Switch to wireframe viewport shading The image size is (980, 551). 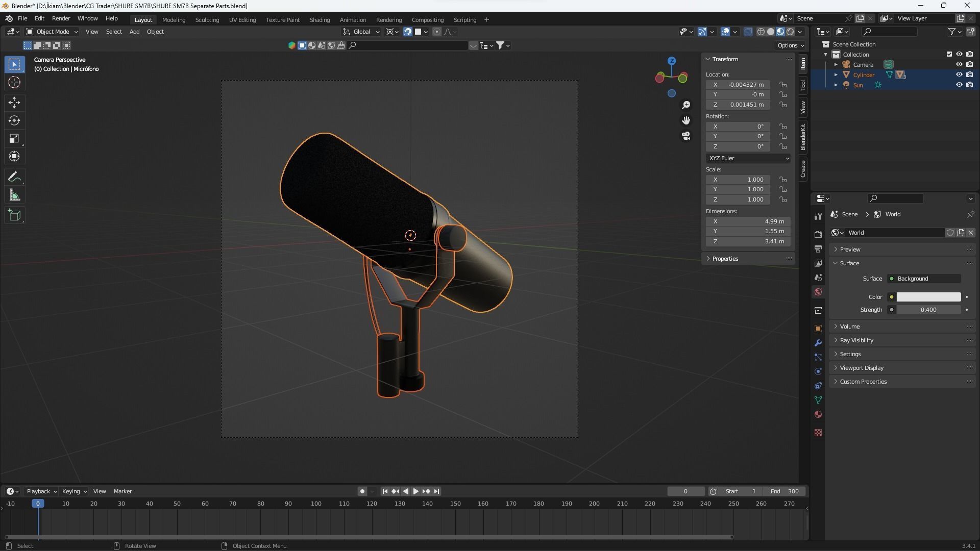(x=761, y=32)
